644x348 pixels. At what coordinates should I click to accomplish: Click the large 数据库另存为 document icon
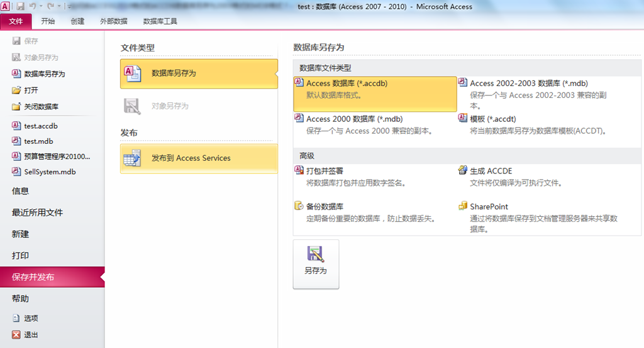click(x=132, y=73)
